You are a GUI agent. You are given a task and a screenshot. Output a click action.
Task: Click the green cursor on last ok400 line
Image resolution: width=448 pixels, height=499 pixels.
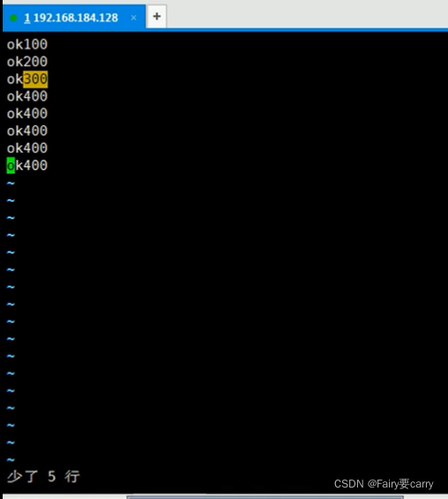tap(11, 166)
